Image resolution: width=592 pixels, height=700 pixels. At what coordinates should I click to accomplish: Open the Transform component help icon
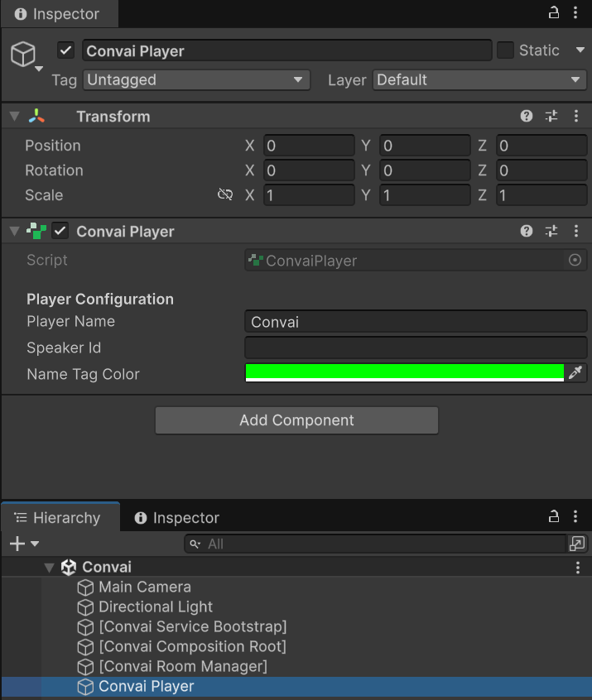tap(527, 117)
